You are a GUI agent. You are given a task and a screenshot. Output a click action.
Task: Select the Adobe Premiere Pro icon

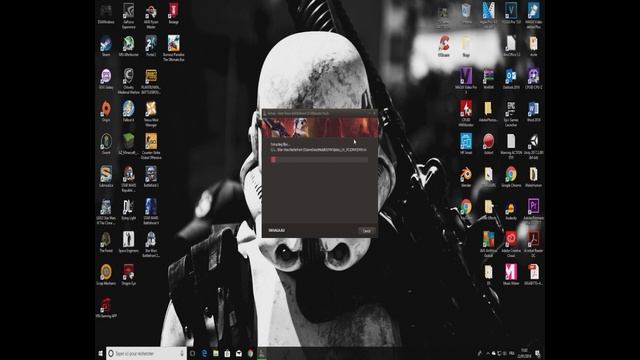(x=533, y=211)
